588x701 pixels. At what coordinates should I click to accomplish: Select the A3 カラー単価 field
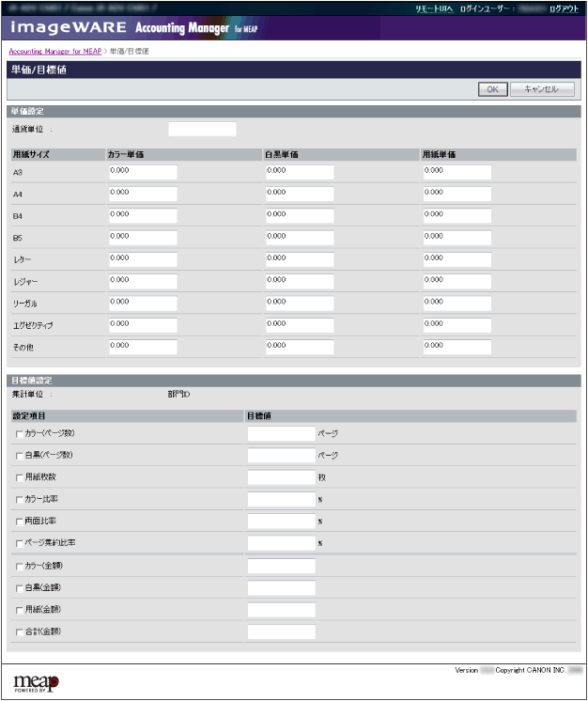(x=142, y=172)
